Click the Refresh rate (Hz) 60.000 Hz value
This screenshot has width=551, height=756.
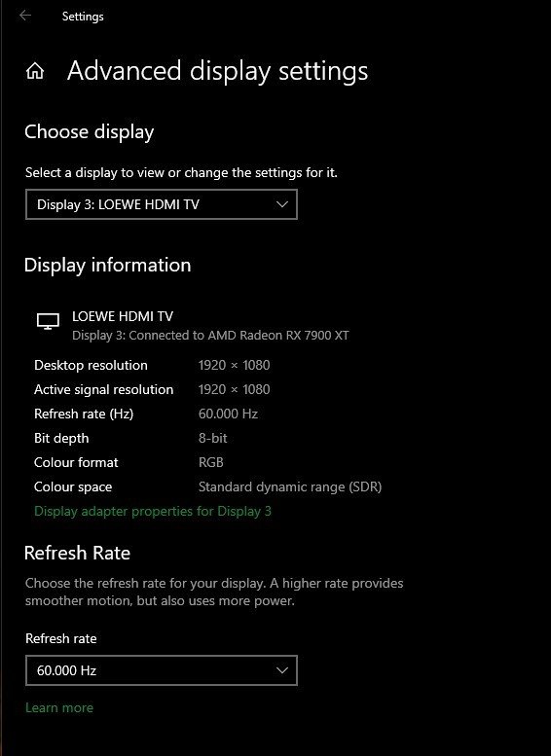(x=228, y=414)
